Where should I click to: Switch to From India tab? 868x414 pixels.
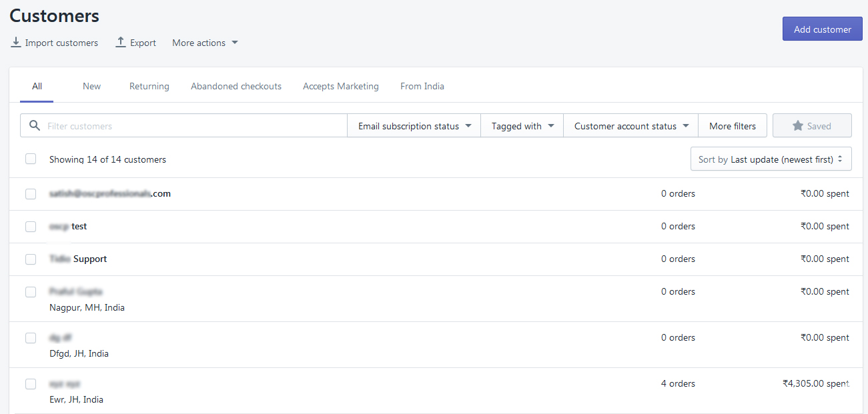422,86
